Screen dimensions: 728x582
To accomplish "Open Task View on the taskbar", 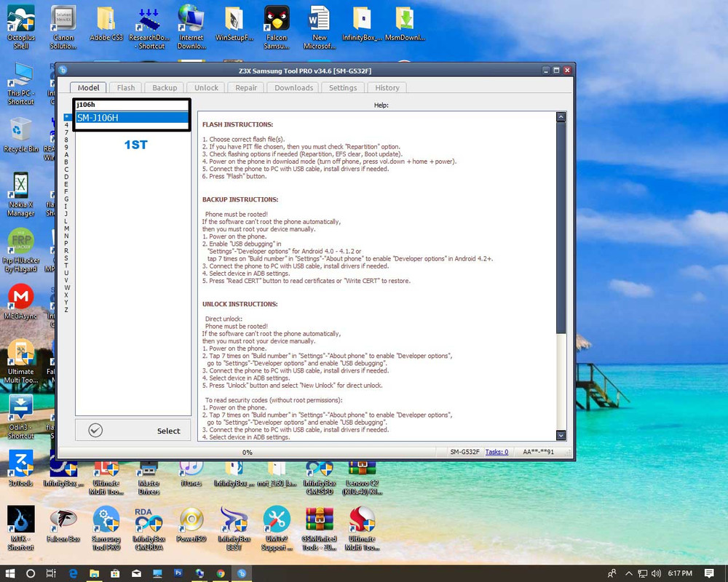I will (51, 574).
